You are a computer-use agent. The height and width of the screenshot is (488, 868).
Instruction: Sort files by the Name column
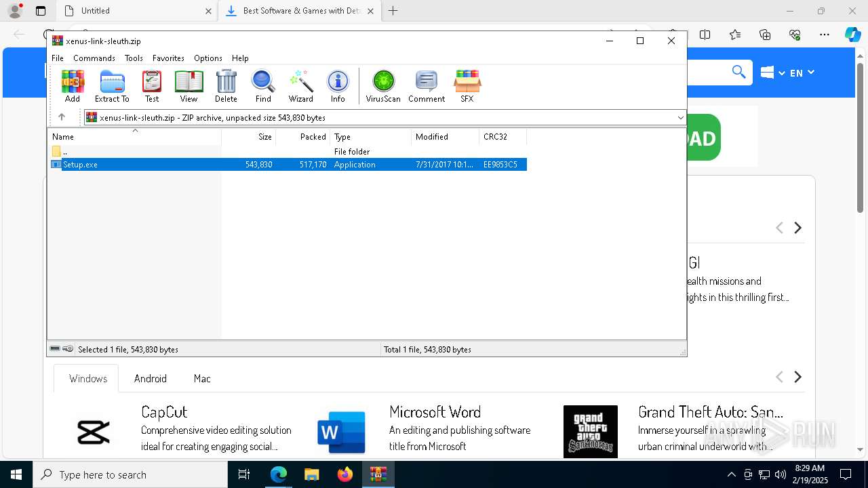tap(134, 137)
